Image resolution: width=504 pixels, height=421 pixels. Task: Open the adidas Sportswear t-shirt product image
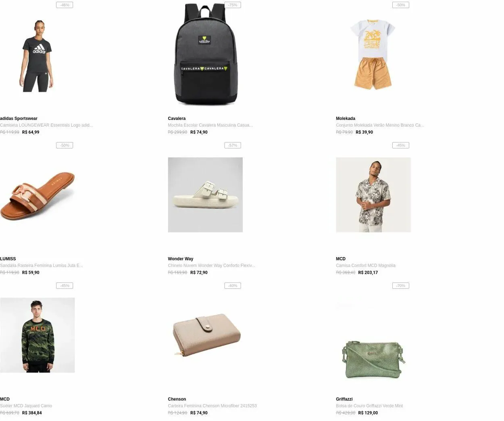coord(37,54)
